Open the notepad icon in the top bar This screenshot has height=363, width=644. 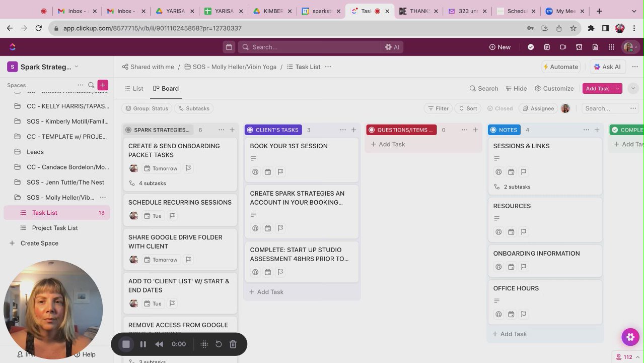pyautogui.click(x=547, y=47)
